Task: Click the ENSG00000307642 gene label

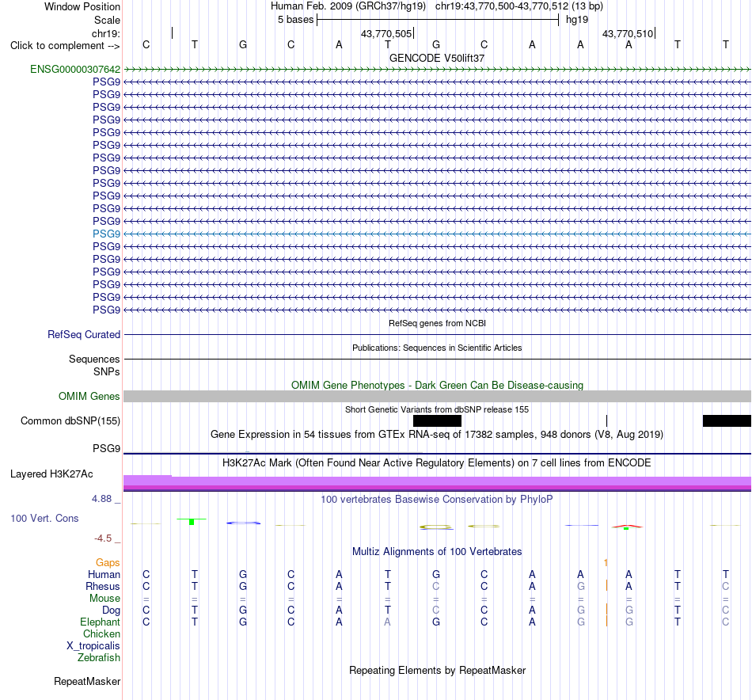Action: pos(75,69)
